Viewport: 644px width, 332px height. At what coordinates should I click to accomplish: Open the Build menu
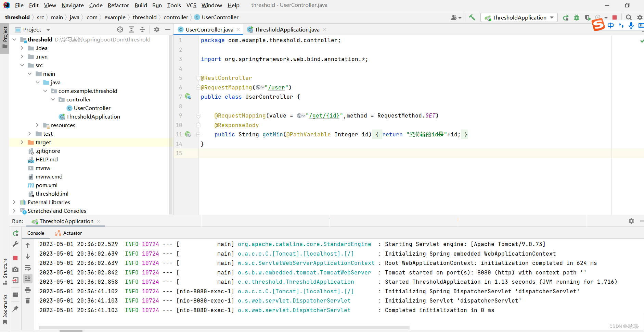click(x=141, y=5)
